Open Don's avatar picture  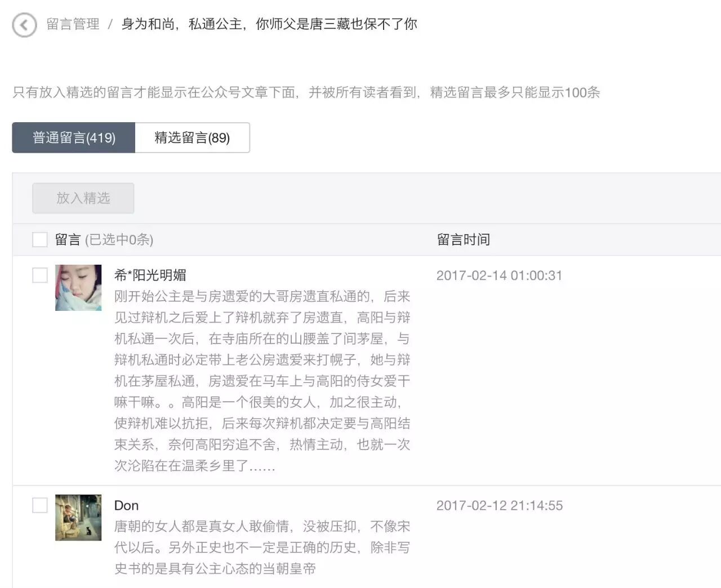tap(78, 518)
